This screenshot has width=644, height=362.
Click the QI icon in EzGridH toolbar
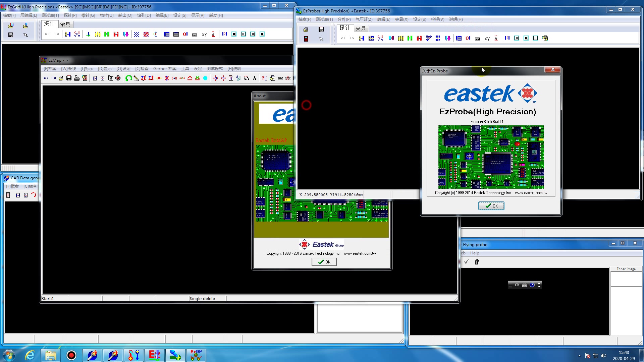tap(185, 34)
